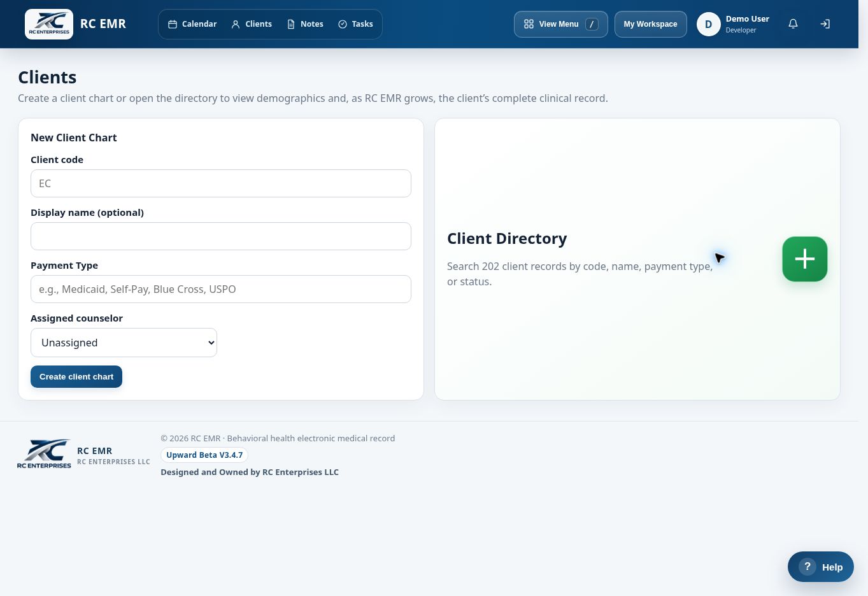Open the Clients nav item

[252, 24]
